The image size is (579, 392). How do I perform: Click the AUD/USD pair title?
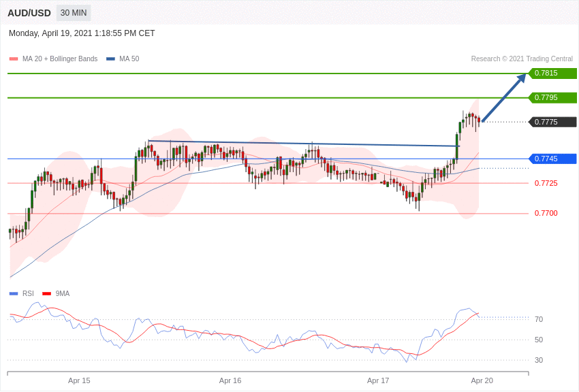[x=29, y=14]
